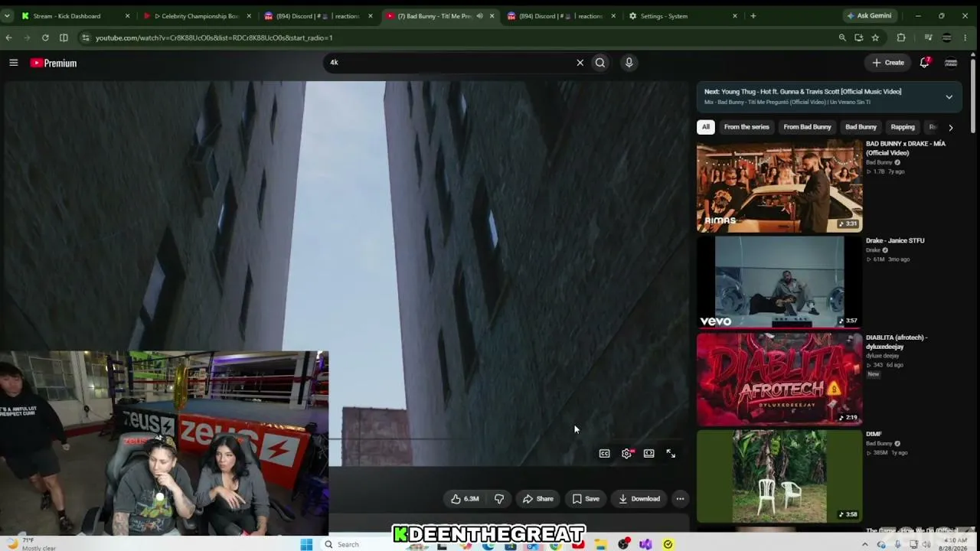Open Ask Gemini in Chrome
The image size is (980, 551).
pyautogui.click(x=869, y=16)
